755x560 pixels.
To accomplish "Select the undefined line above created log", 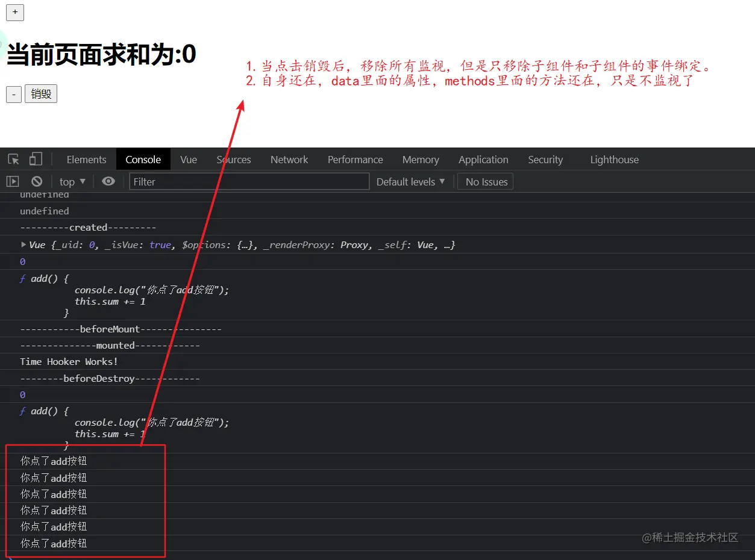I will tap(45, 211).
